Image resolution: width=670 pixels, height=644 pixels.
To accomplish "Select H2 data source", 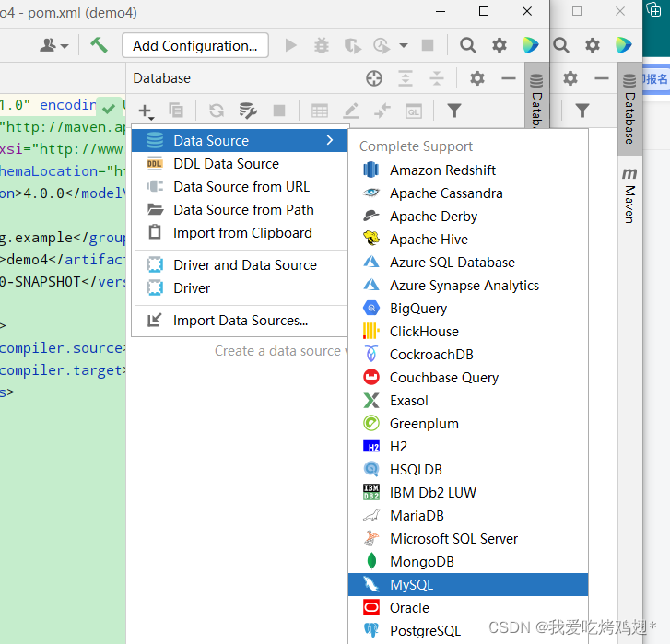I will [468, 447].
